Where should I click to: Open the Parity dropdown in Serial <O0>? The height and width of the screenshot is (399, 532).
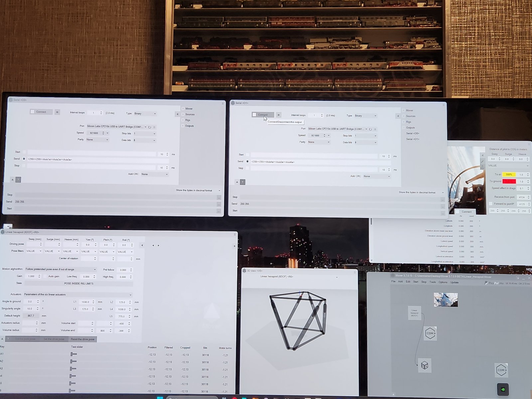pyautogui.click(x=97, y=140)
